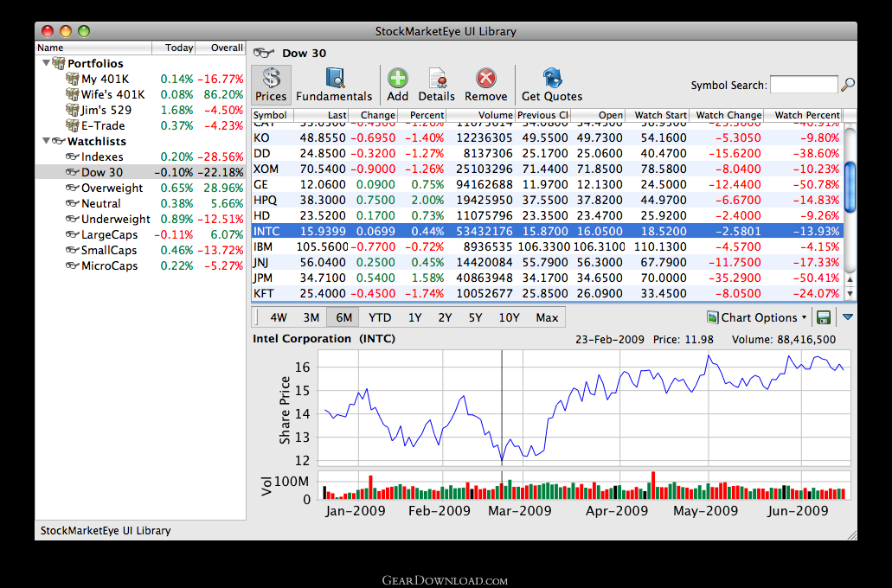The width and height of the screenshot is (892, 588).
Task: Click the Overall column header in sidebar
Action: coord(221,48)
